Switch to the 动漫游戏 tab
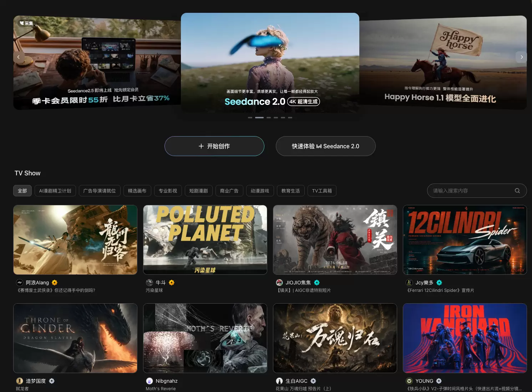The height and width of the screenshot is (392, 532). point(260,191)
